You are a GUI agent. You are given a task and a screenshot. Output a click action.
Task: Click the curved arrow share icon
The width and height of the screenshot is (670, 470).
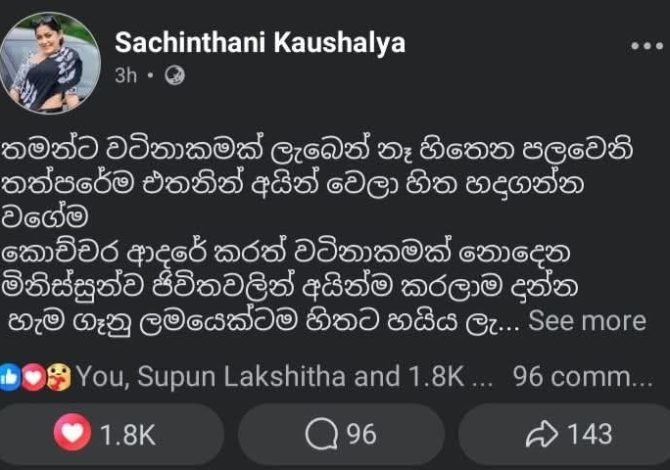coord(542,434)
